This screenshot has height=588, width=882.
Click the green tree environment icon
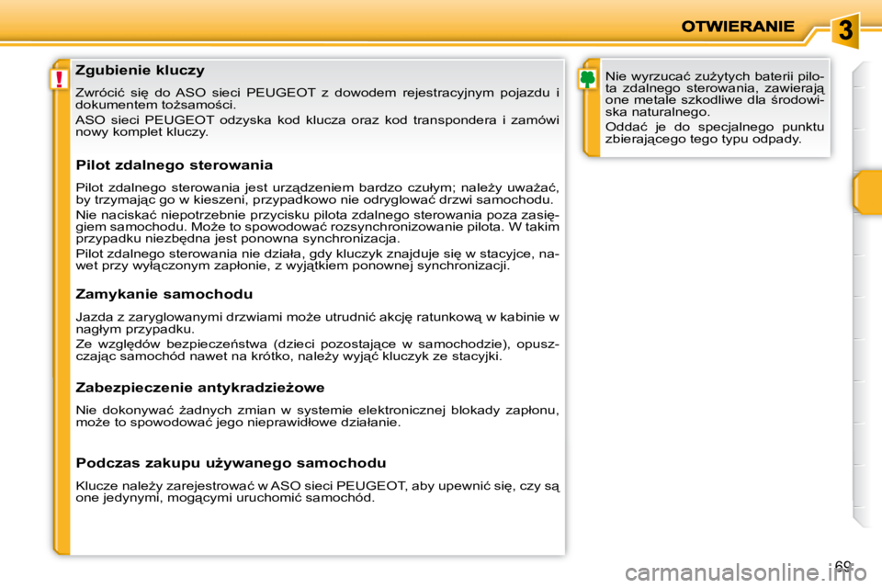[x=587, y=79]
